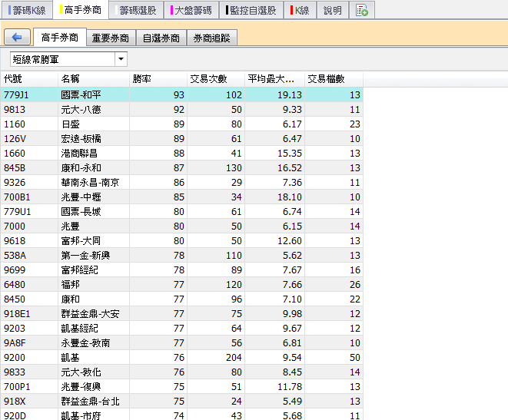Screen dimensions: 508x420
Task: Switch to the 籌碼K線 tab
Action: coord(28,11)
